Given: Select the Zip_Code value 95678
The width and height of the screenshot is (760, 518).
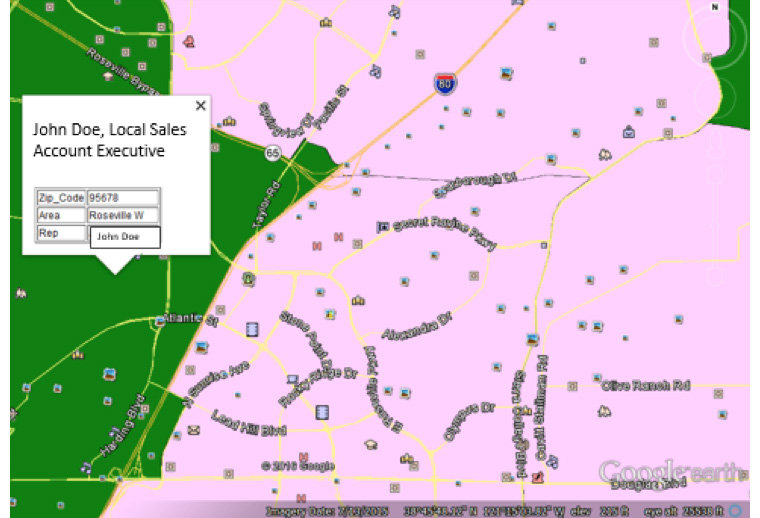Looking at the screenshot, I should (x=123, y=198).
